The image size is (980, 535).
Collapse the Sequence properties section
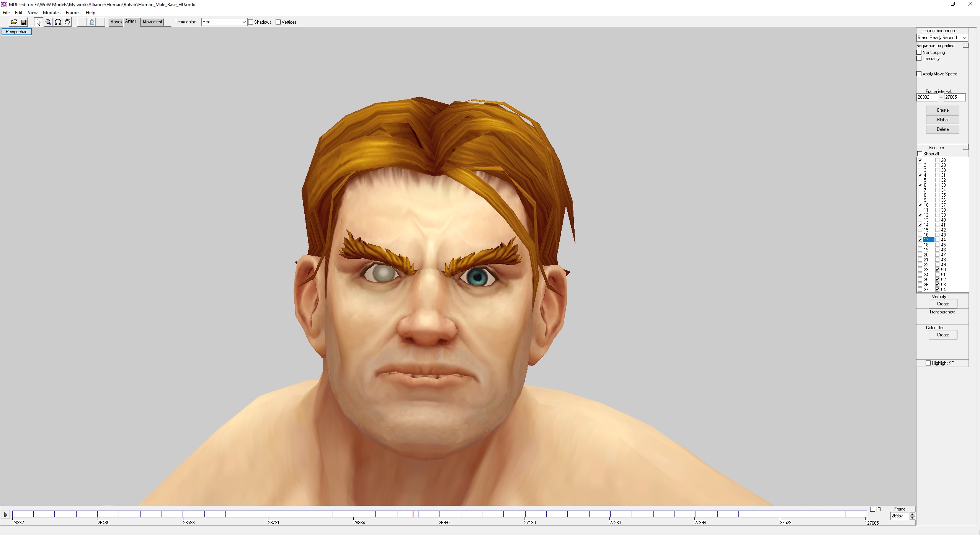coord(965,45)
